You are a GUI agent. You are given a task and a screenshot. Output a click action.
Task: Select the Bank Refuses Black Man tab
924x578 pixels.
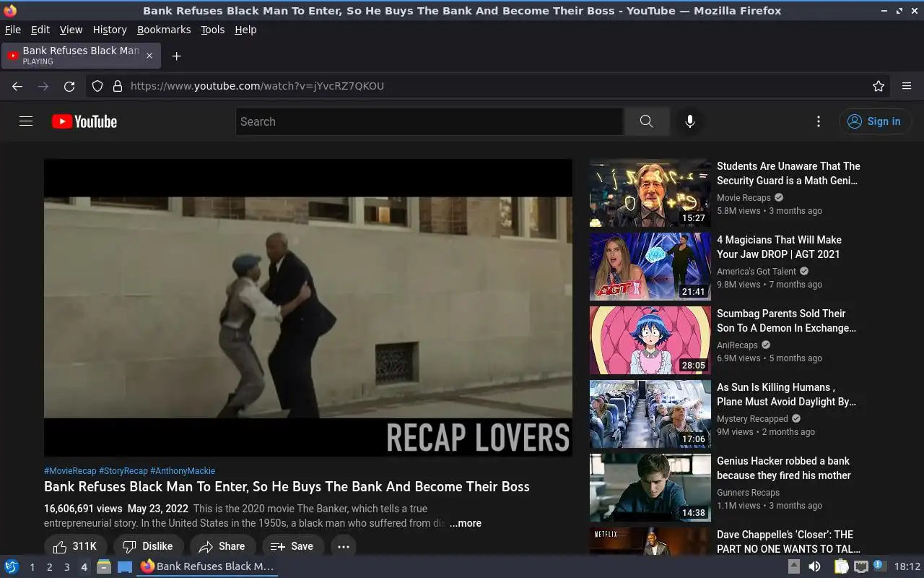pyautogui.click(x=81, y=56)
